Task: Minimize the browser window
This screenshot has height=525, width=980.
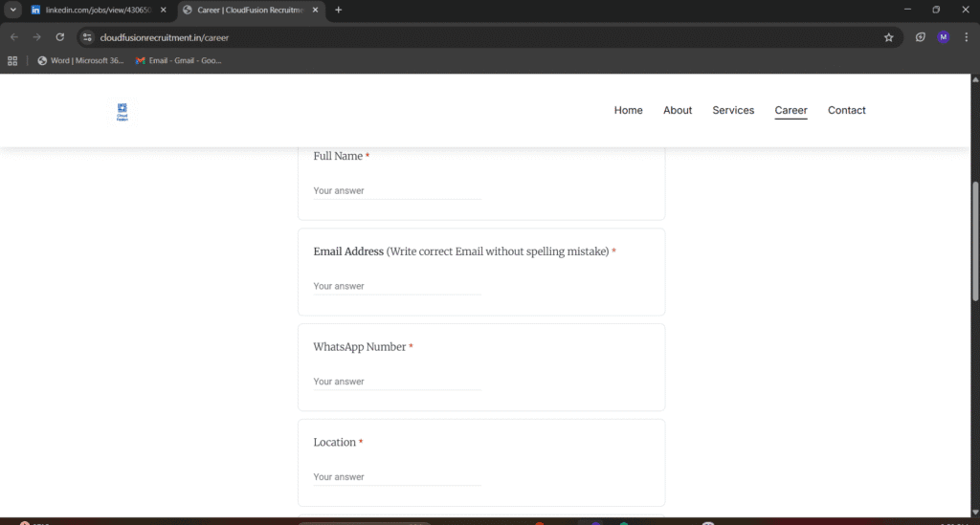Action: tap(907, 10)
